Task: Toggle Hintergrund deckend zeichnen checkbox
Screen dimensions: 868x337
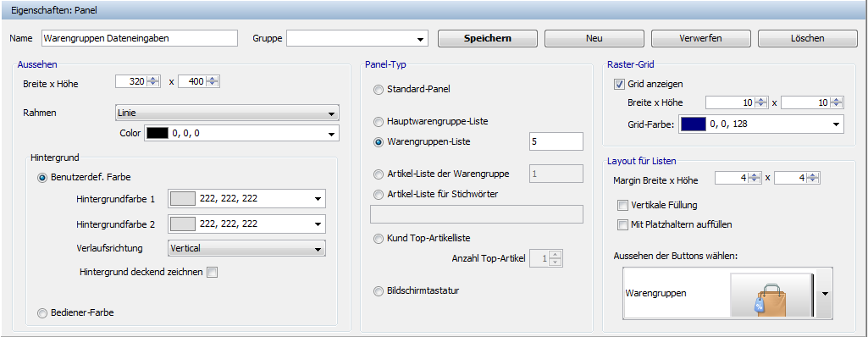Action: [x=212, y=273]
